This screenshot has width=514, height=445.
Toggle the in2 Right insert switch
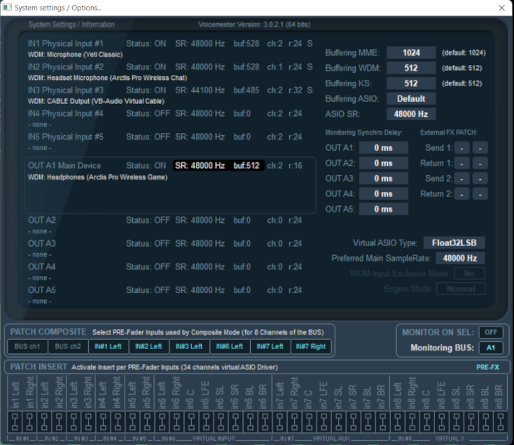(x=59, y=421)
